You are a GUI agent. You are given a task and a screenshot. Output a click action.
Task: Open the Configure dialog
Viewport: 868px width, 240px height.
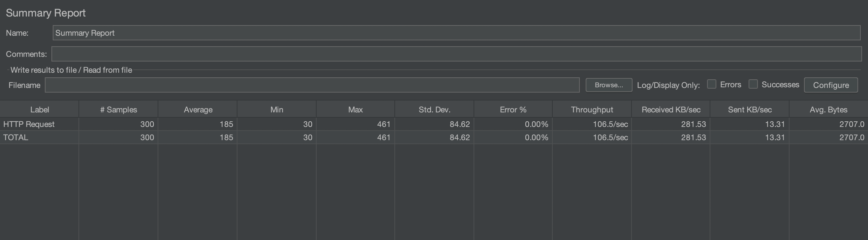tap(831, 85)
